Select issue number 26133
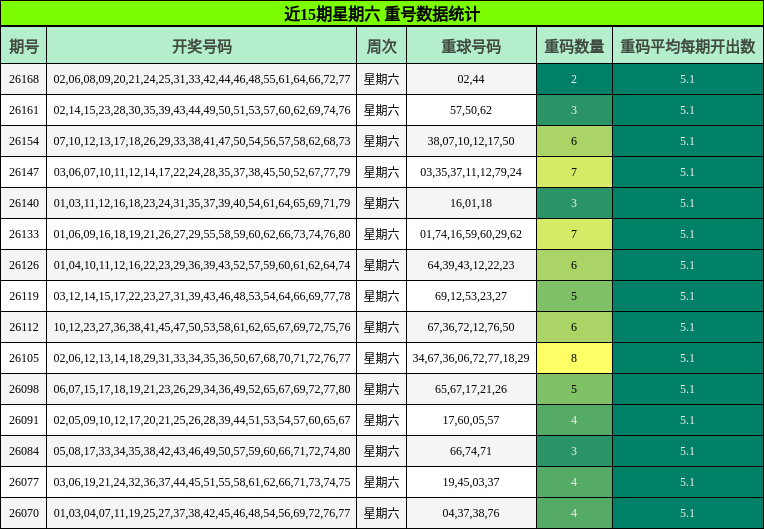The width and height of the screenshot is (764, 529). coord(24,234)
